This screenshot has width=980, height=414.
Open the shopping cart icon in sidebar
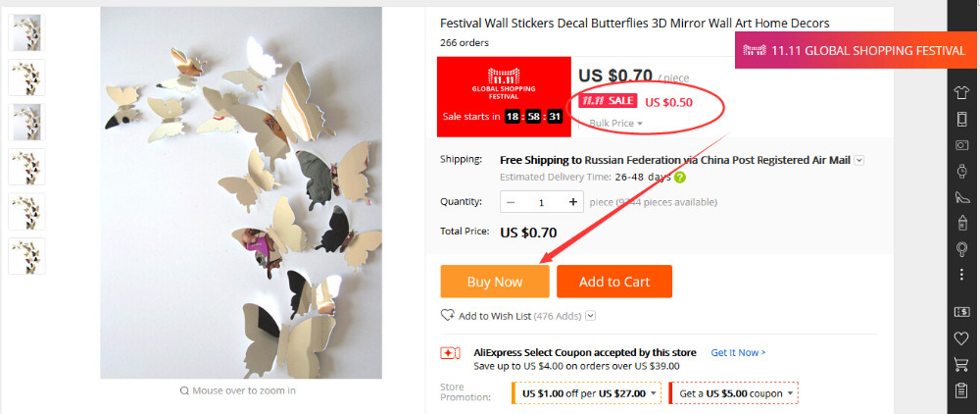point(961,365)
